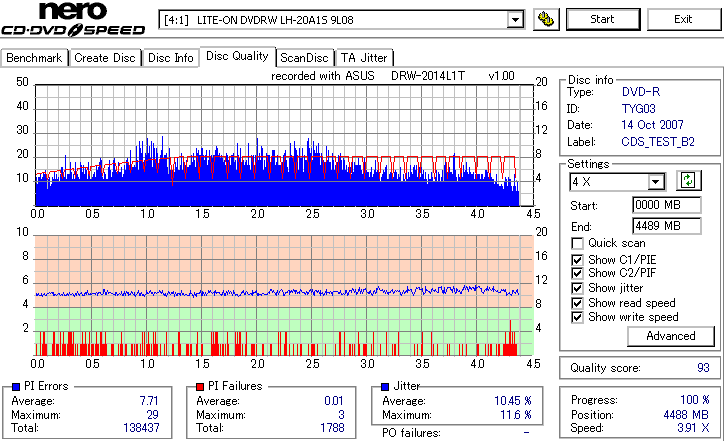
Task: Open Advanced settings
Action: click(671, 336)
